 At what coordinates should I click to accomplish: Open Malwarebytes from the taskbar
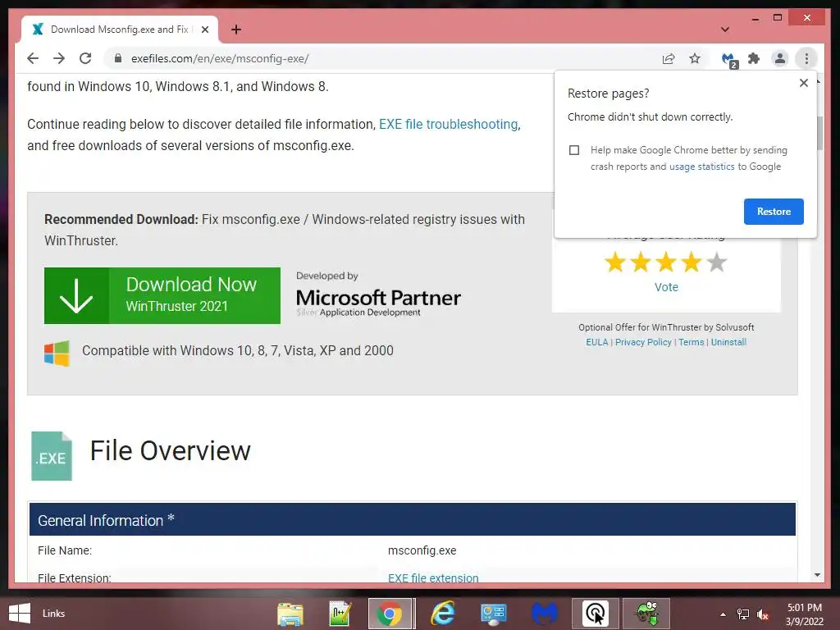click(x=545, y=614)
